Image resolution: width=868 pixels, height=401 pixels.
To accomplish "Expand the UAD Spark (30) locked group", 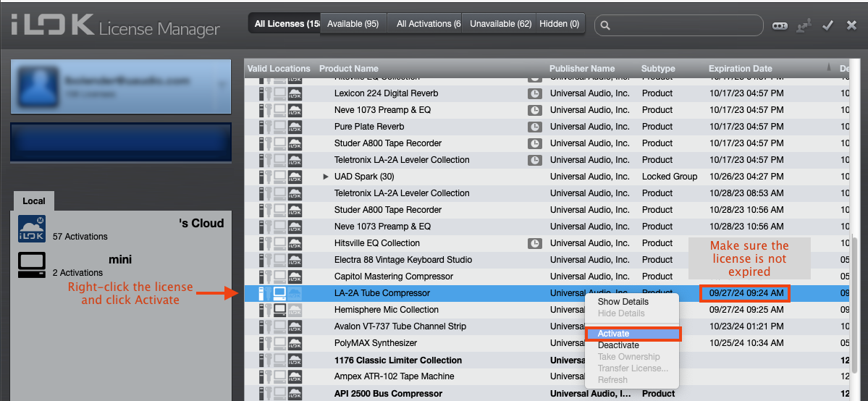I will (326, 177).
